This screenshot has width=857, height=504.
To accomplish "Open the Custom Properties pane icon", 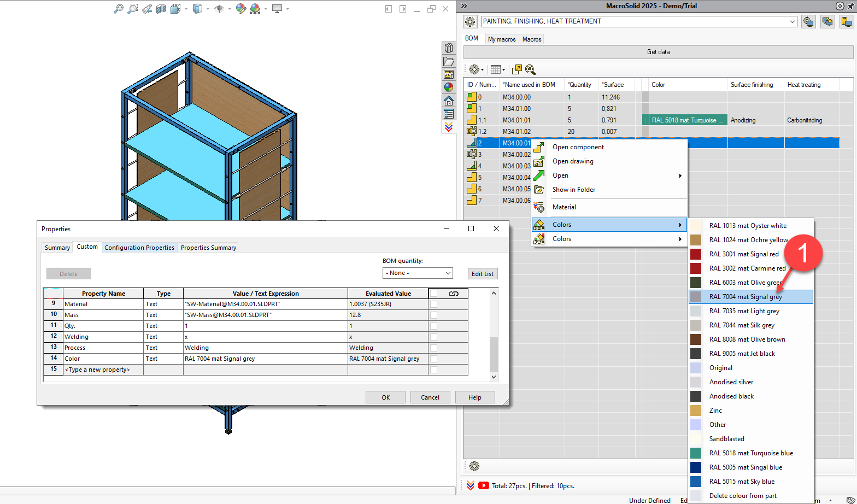I will click(449, 114).
